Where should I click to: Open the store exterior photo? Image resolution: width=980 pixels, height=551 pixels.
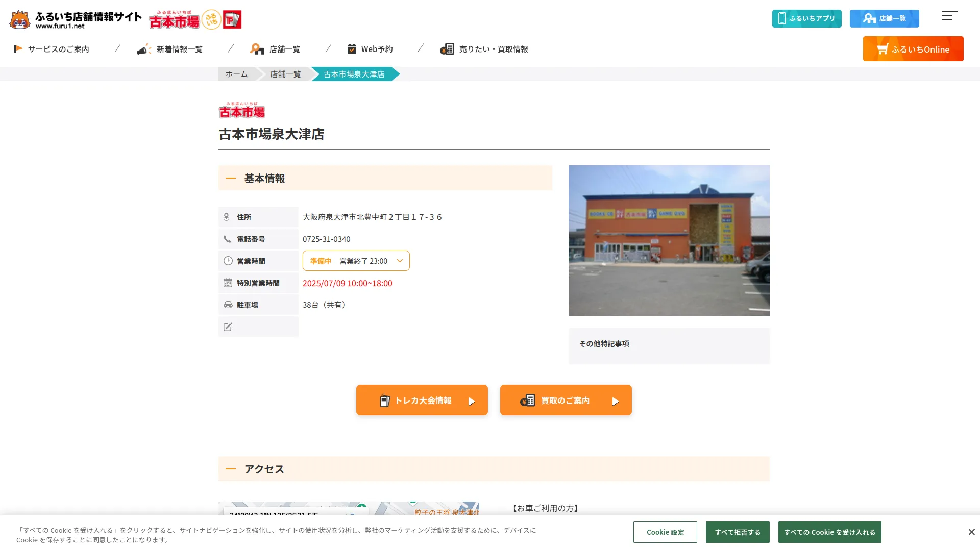(x=669, y=240)
